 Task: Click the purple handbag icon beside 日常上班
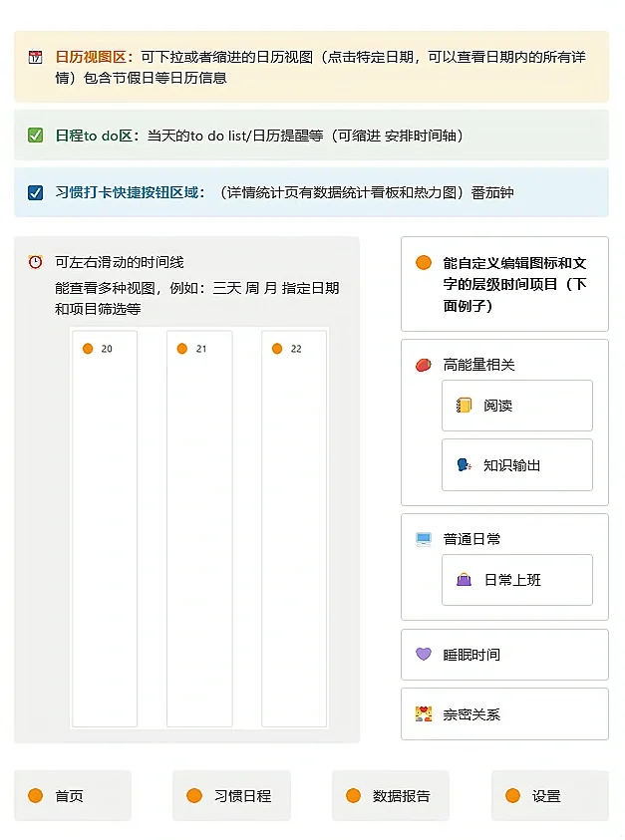pos(464,580)
